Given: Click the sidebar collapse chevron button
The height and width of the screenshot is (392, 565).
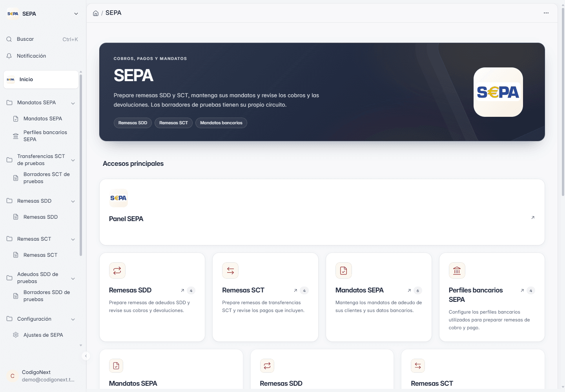Looking at the screenshot, I should (86, 356).
